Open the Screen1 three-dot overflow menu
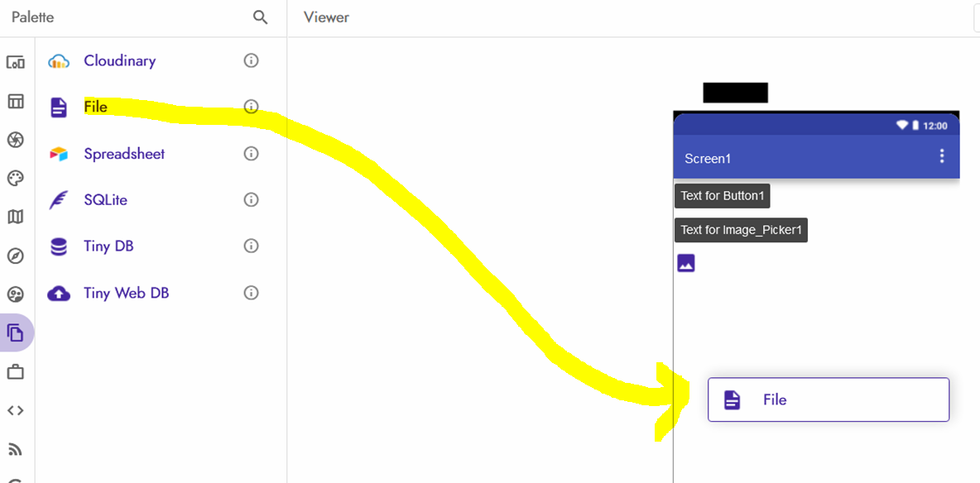This screenshot has width=980, height=483. pos(942,156)
